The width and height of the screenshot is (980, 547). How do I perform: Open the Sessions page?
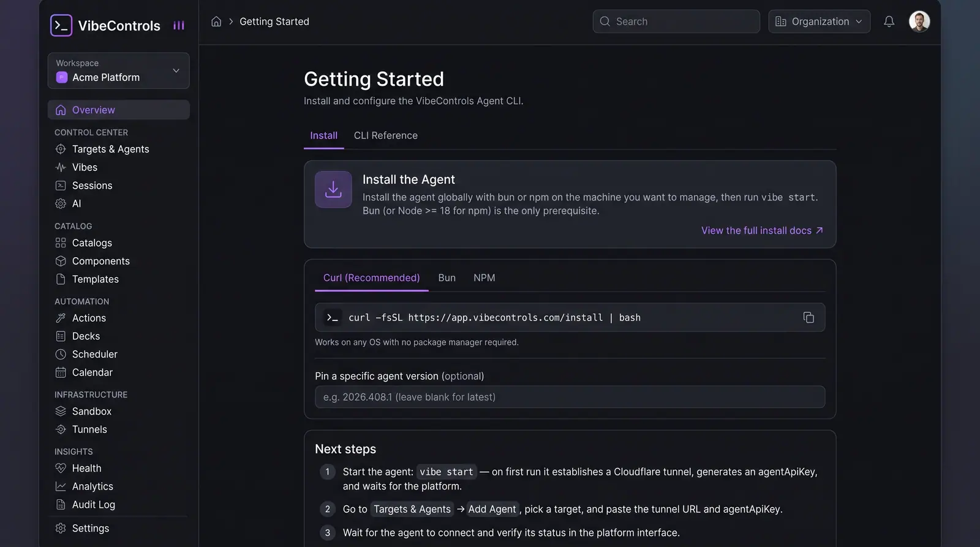tap(92, 186)
